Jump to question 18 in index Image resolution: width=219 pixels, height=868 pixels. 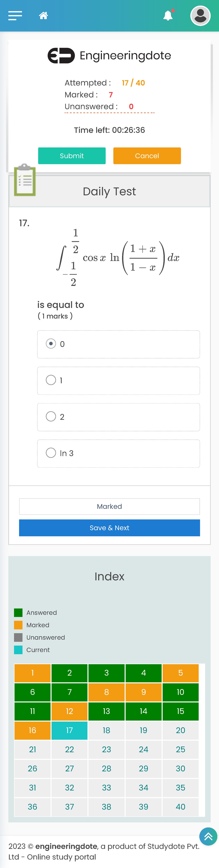point(106,730)
